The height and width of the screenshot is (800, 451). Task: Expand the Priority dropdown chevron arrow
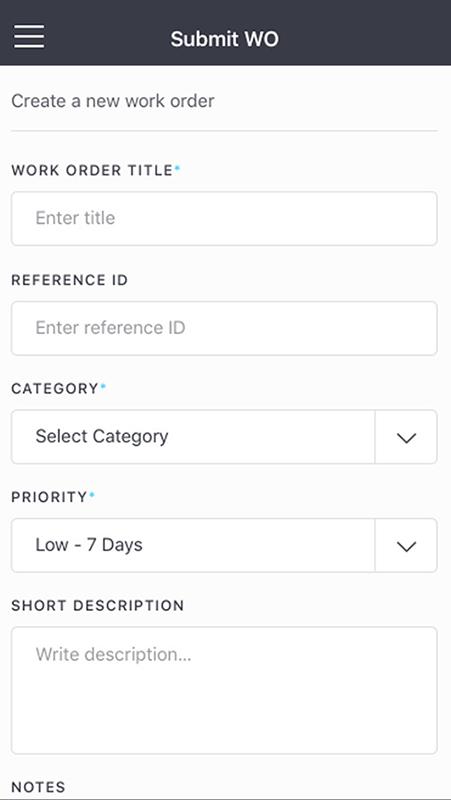point(406,546)
